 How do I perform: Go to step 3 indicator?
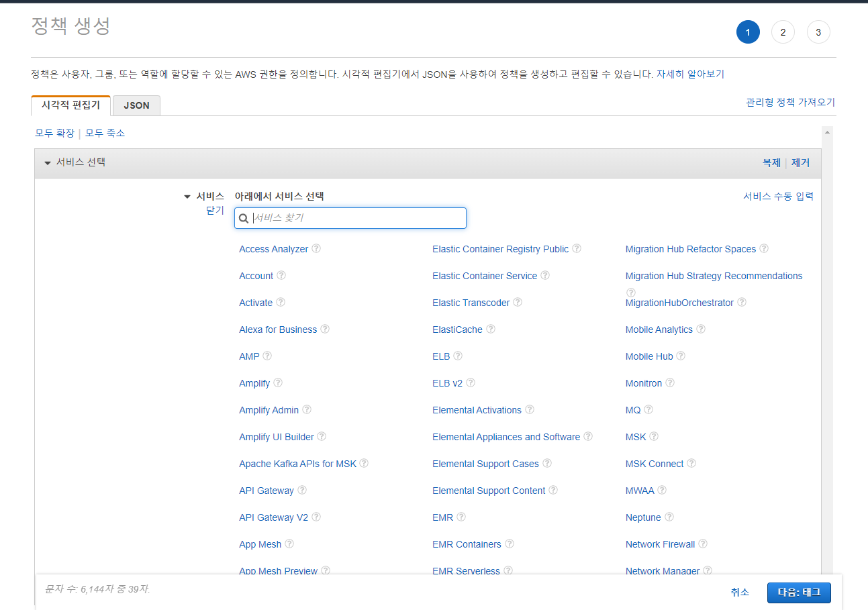coord(818,32)
